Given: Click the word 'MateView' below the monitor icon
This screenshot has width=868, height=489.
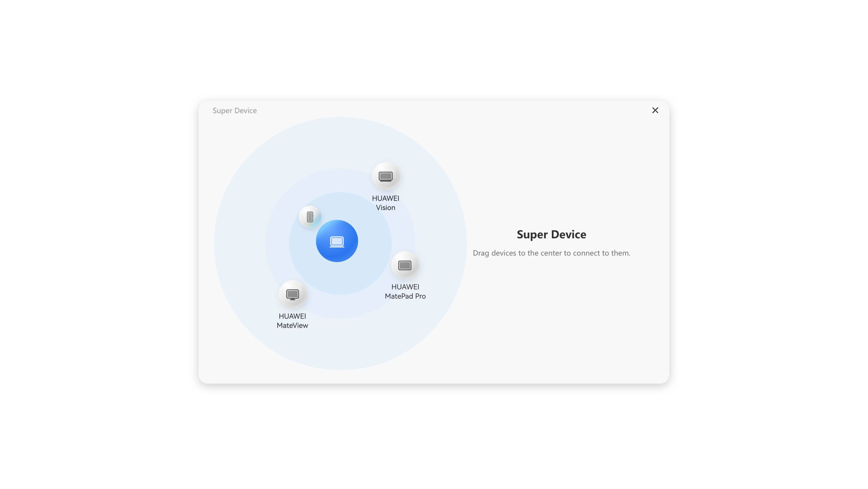Looking at the screenshot, I should click(x=292, y=325).
